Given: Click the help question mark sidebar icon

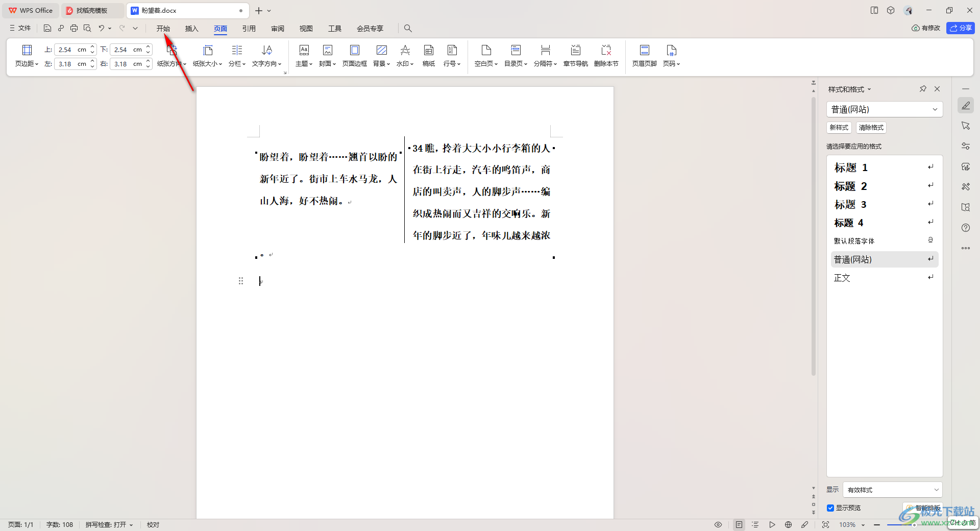Looking at the screenshot, I should [966, 228].
